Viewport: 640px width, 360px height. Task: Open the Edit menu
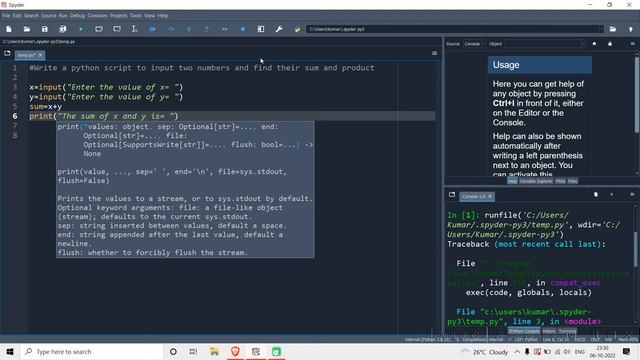pos(17,16)
